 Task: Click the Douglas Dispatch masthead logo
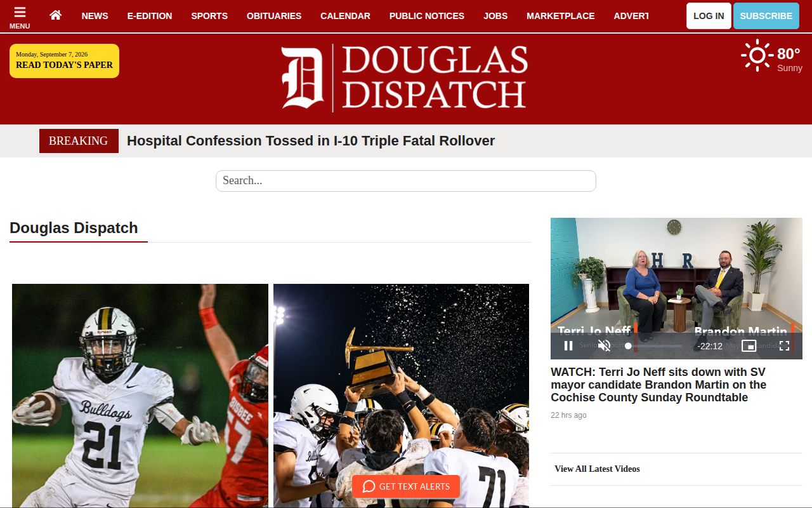tap(405, 77)
